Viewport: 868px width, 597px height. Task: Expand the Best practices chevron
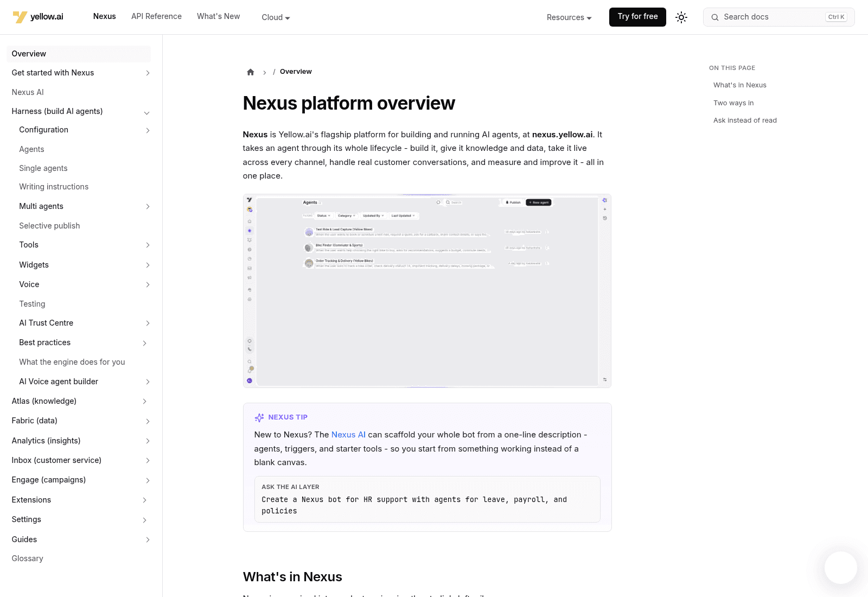click(144, 343)
